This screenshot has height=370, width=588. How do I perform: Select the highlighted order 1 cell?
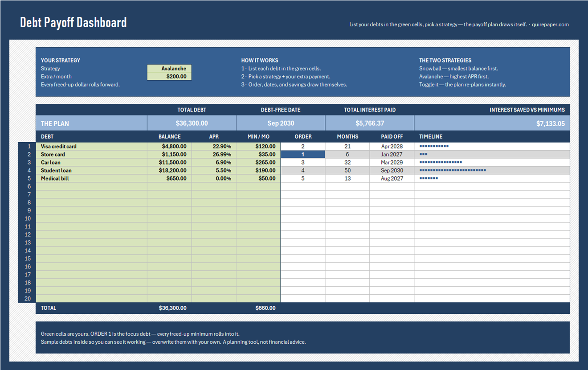[x=303, y=154]
